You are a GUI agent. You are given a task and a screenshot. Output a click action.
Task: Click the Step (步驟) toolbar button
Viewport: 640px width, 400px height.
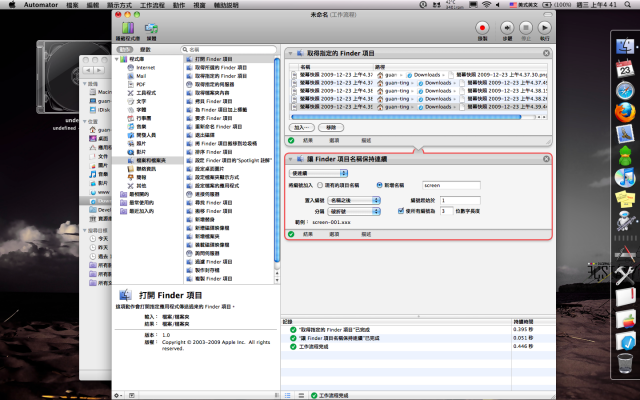[507, 28]
